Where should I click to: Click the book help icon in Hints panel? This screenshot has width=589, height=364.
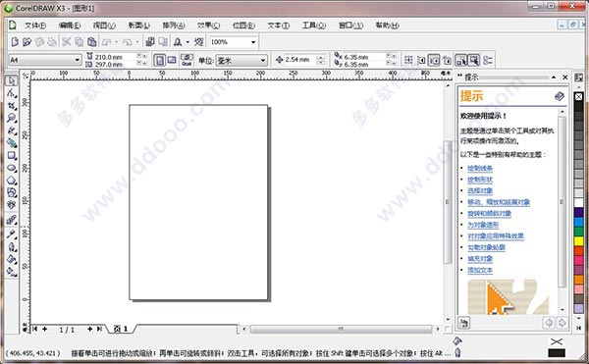tap(559, 96)
